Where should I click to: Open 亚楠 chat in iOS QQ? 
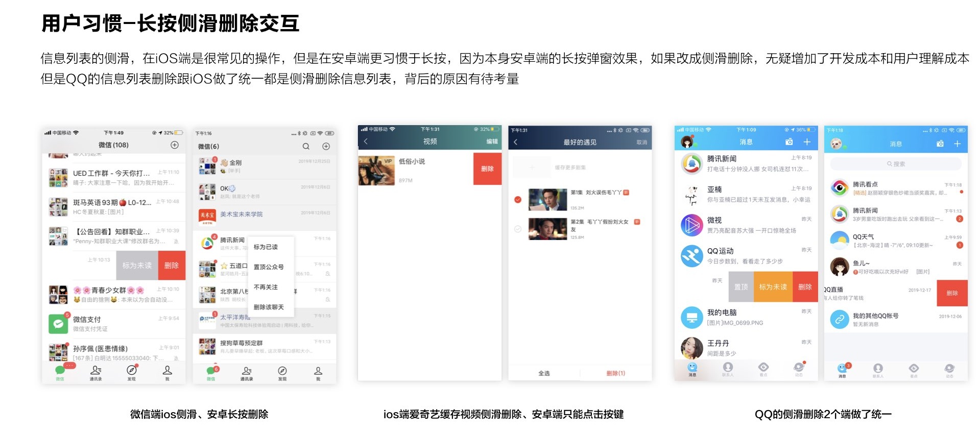[x=746, y=195]
